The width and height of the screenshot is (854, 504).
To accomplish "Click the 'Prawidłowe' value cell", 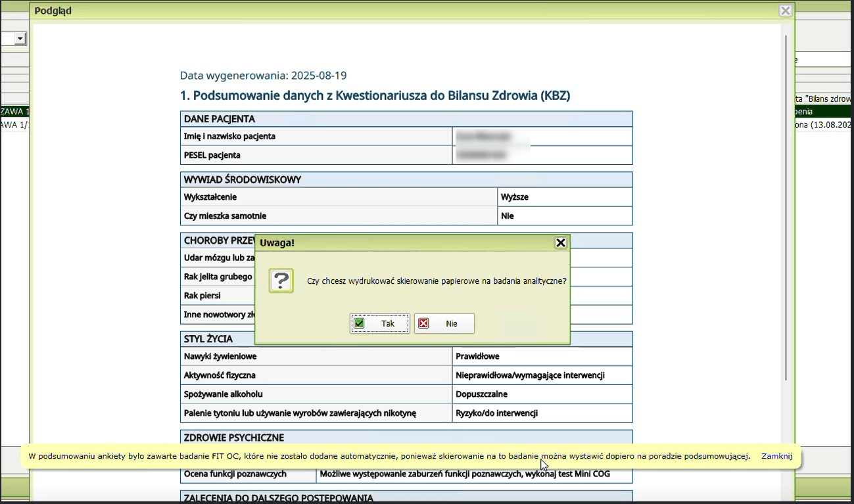I will (542, 356).
